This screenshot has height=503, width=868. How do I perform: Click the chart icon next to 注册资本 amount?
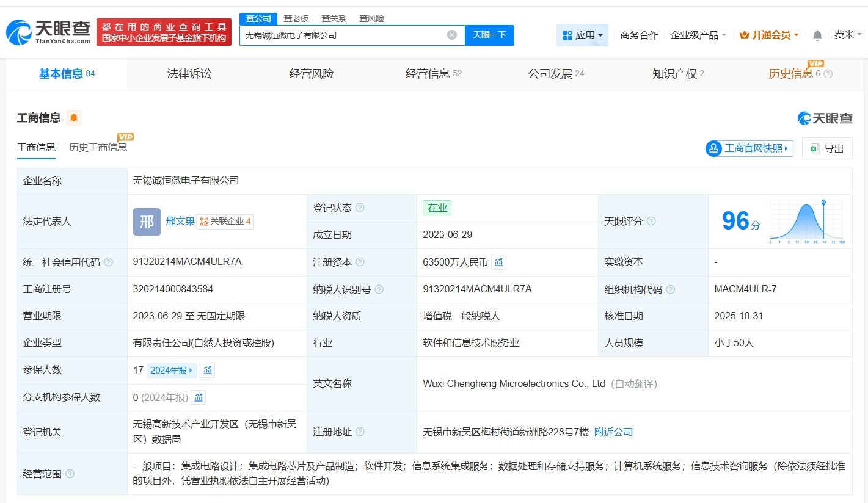499,261
